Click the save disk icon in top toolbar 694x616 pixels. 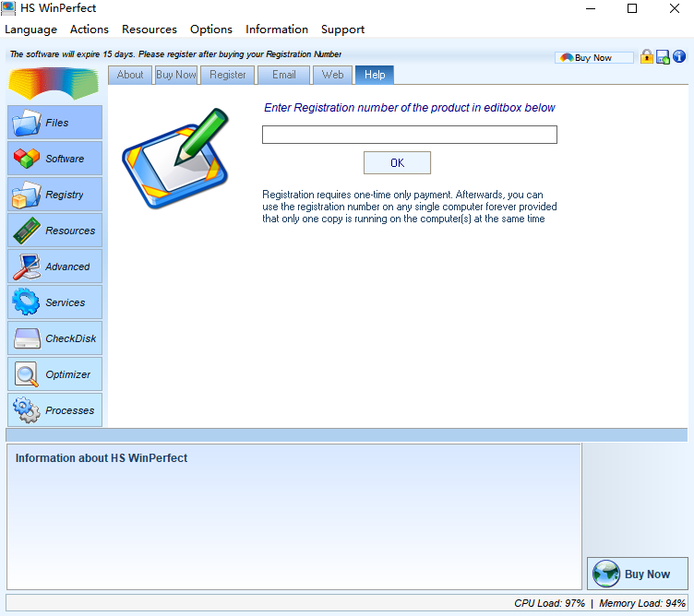663,57
